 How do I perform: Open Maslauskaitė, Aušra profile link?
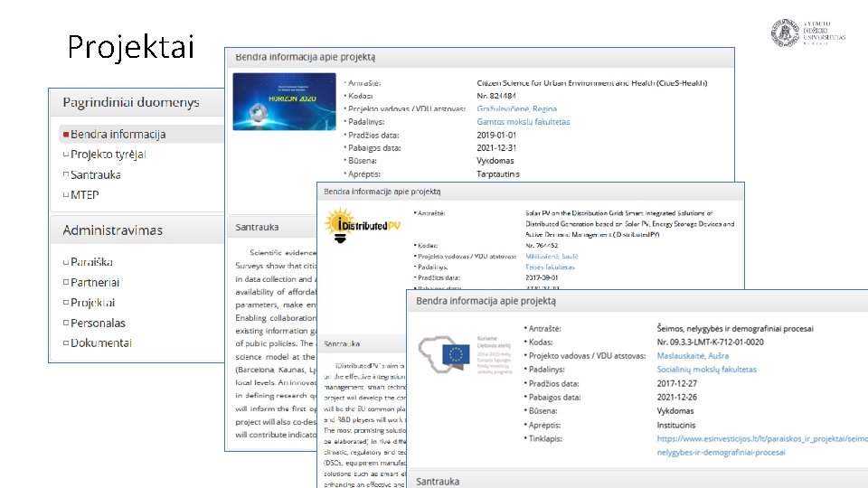[x=693, y=356]
